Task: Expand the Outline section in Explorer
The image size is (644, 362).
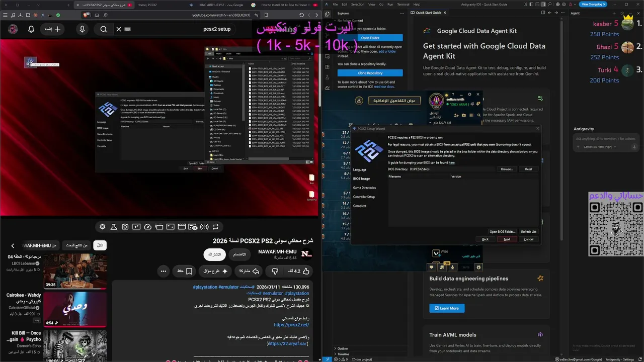Action: [342, 348]
